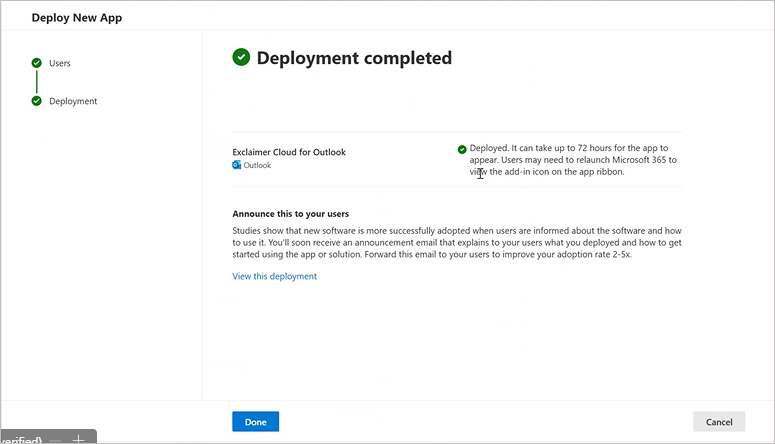Select the Deployment step in sidebar
775x444 pixels.
tap(73, 101)
